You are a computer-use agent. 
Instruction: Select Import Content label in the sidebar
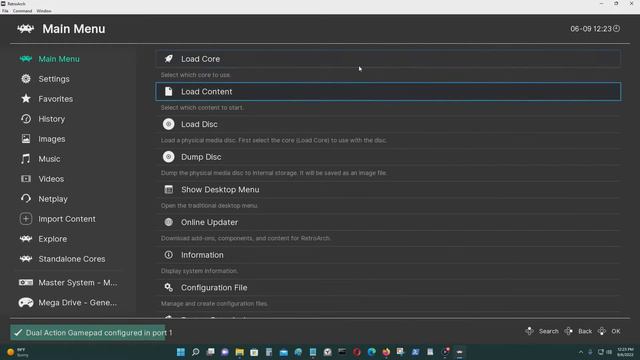click(x=67, y=219)
